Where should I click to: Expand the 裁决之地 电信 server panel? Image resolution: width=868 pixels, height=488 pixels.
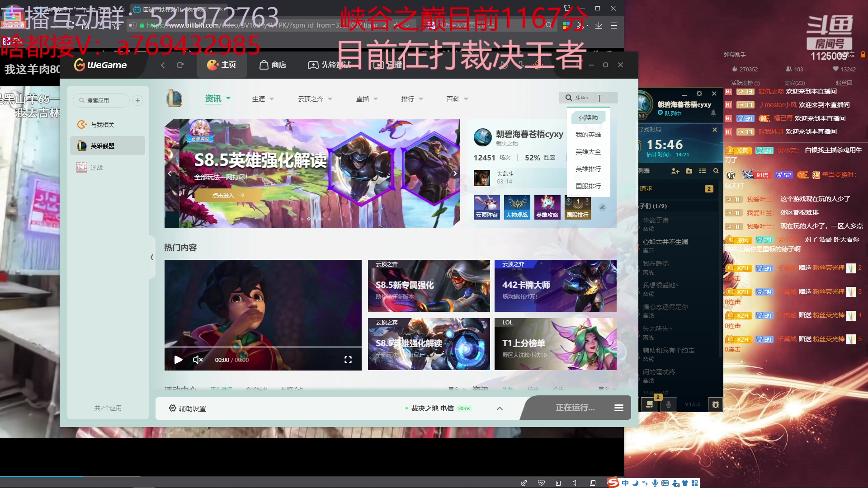tap(499, 408)
